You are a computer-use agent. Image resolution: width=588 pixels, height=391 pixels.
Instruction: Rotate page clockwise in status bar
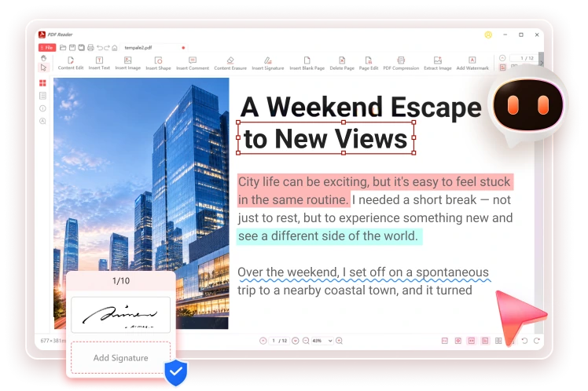pos(537,341)
